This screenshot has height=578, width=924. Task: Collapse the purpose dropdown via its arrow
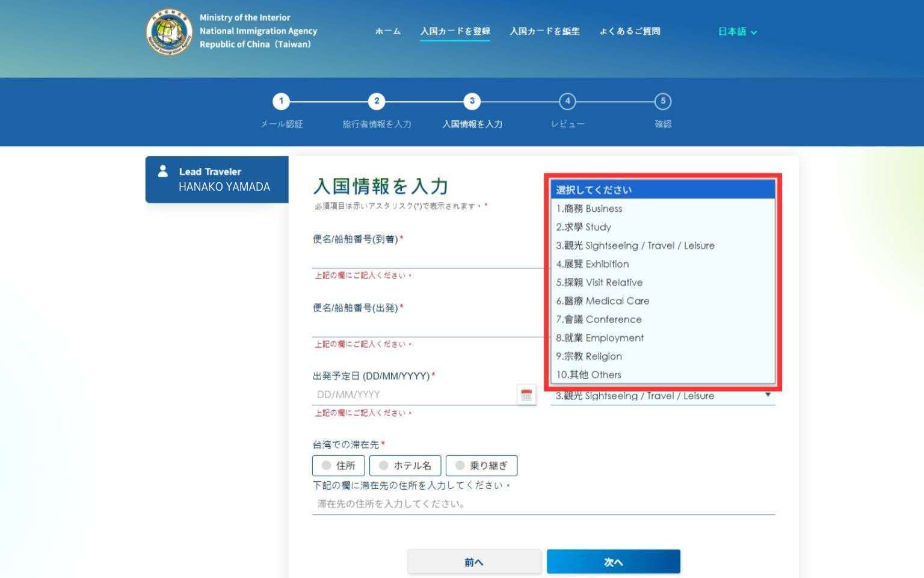coord(768,395)
